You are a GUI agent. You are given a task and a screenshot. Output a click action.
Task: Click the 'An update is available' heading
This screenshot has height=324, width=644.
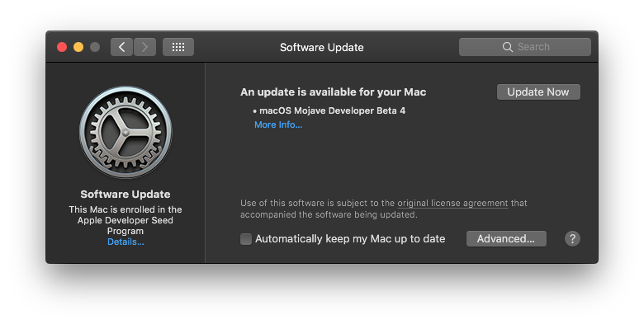[x=333, y=92]
